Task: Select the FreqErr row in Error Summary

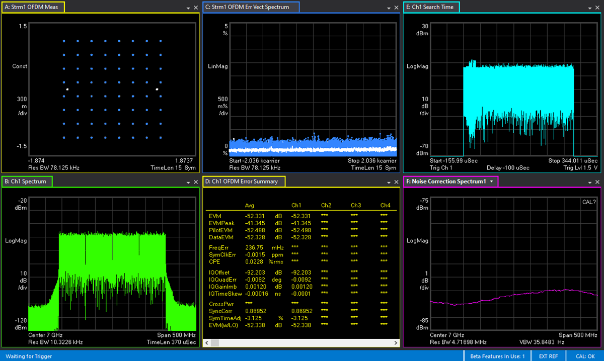Action: tap(302, 248)
